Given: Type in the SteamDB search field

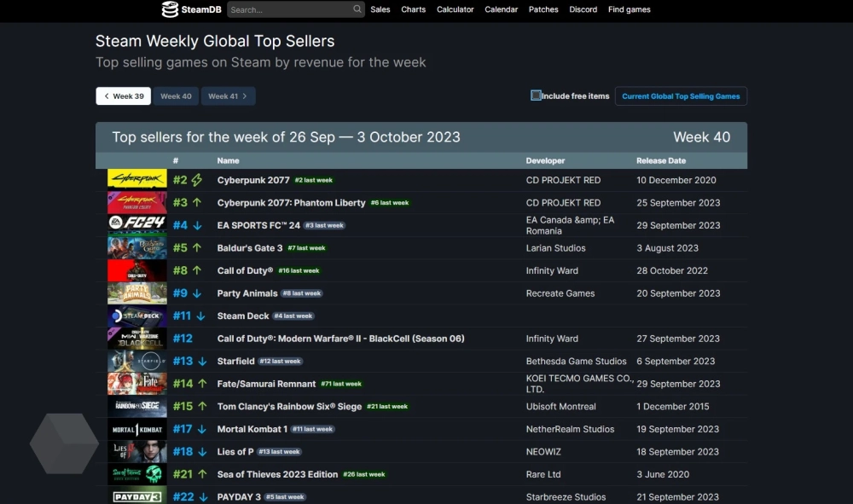Looking at the screenshot, I should pyautogui.click(x=290, y=9).
